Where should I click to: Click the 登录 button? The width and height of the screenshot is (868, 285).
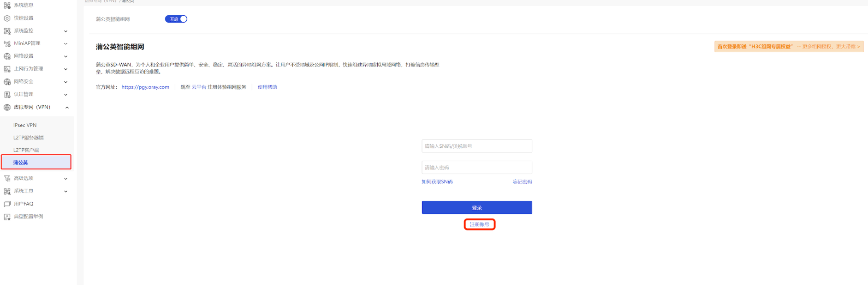coord(477,207)
